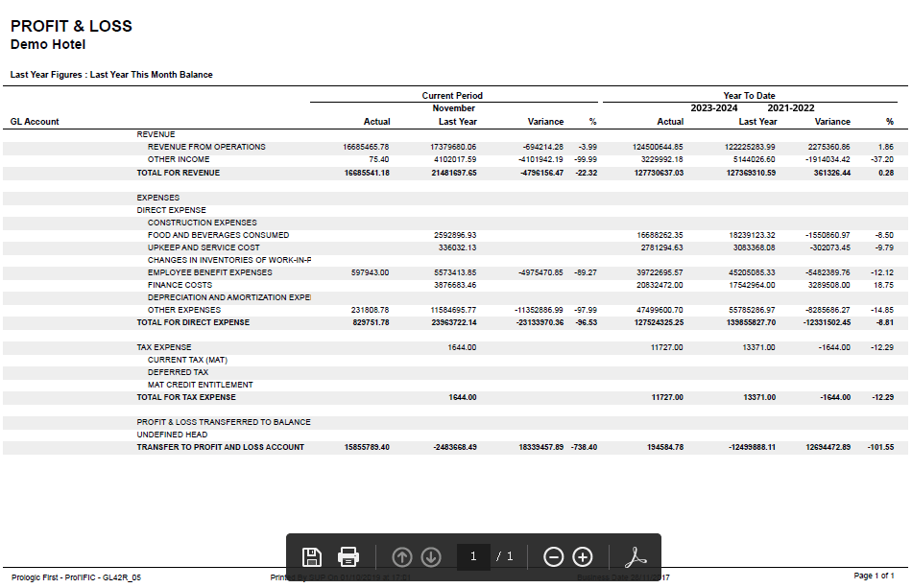Click the value 15855789.40

coord(367,447)
